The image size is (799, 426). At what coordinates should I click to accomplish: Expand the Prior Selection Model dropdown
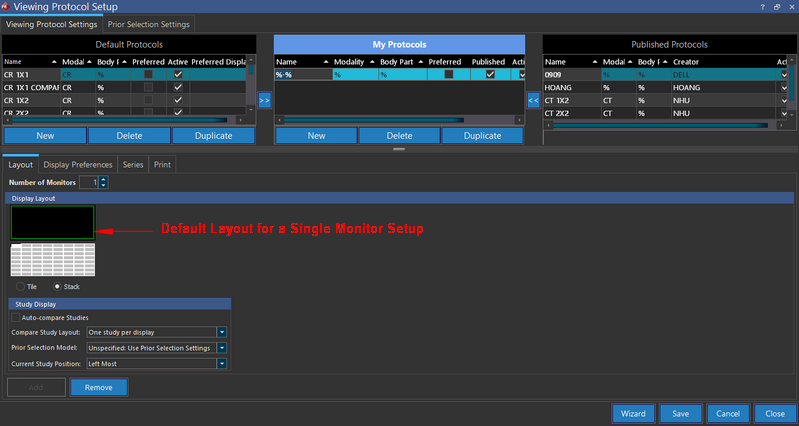(222, 348)
